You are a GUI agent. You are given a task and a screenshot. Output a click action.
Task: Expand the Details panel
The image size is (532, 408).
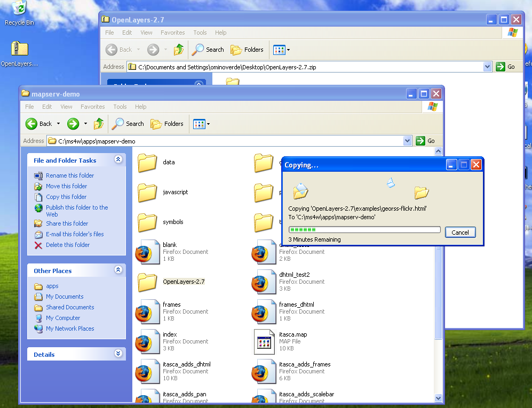coord(118,354)
